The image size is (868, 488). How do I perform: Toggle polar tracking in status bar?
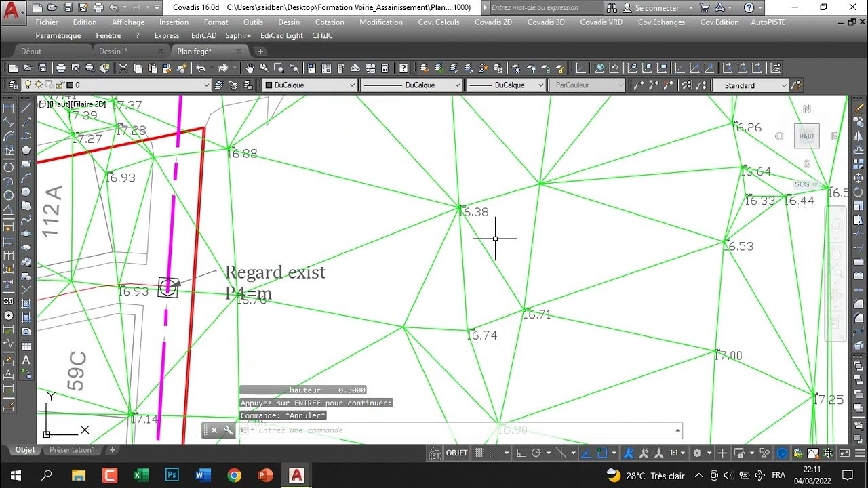(x=536, y=453)
